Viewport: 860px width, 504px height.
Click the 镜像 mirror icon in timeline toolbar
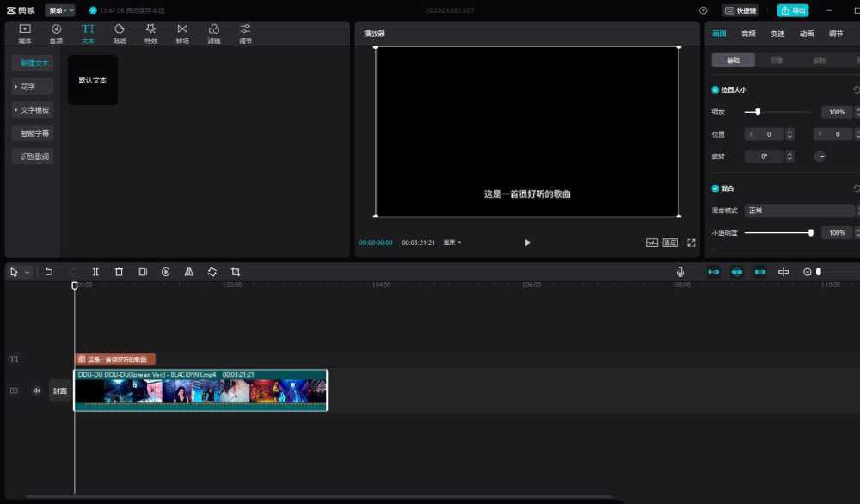[x=189, y=272]
